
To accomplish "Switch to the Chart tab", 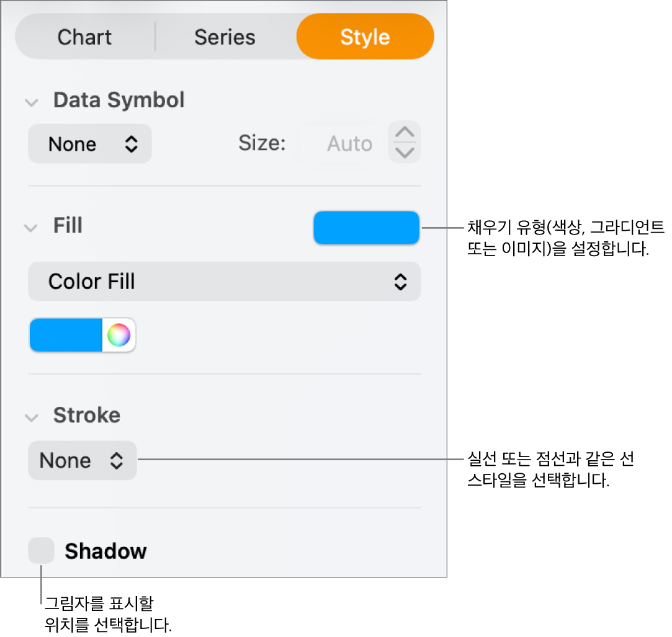I will (x=84, y=37).
